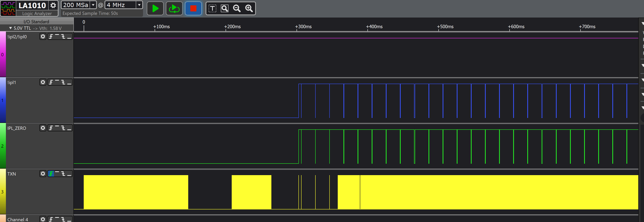Image resolution: width=644 pixels, height=222 pixels.
Task: Stop the running capture
Action: [193, 9]
